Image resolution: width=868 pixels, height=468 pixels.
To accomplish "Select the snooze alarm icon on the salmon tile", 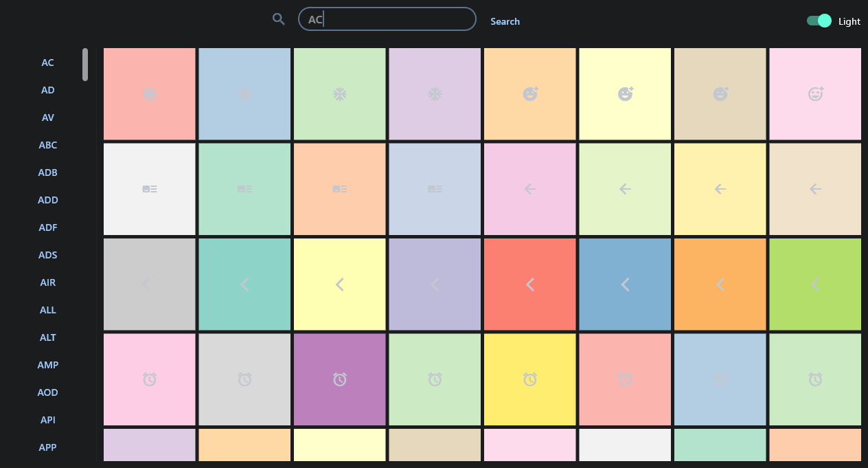I will point(624,379).
